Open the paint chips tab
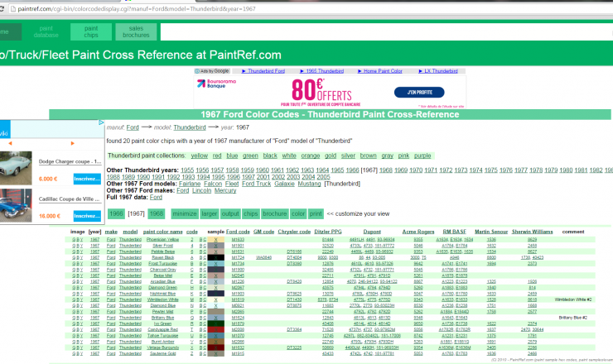Image resolution: width=613 pixels, height=364 pixels. pyautogui.click(x=91, y=31)
